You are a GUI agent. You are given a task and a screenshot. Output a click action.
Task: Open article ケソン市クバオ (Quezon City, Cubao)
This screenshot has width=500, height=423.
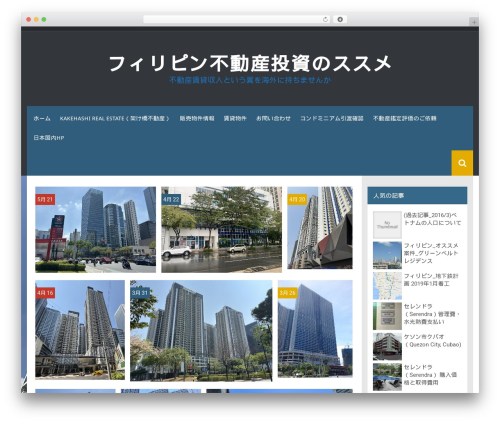click(432, 341)
